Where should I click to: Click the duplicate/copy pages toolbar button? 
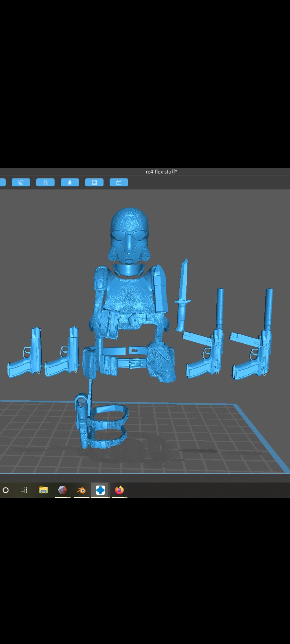click(x=21, y=182)
